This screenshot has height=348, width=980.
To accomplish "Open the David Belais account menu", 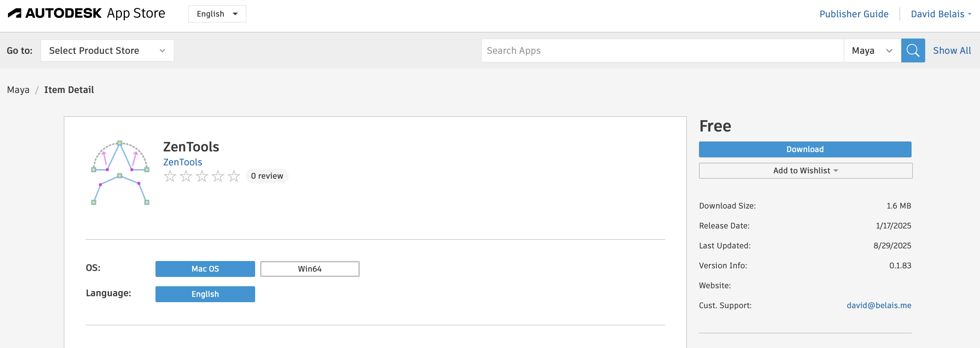I will [x=940, y=14].
